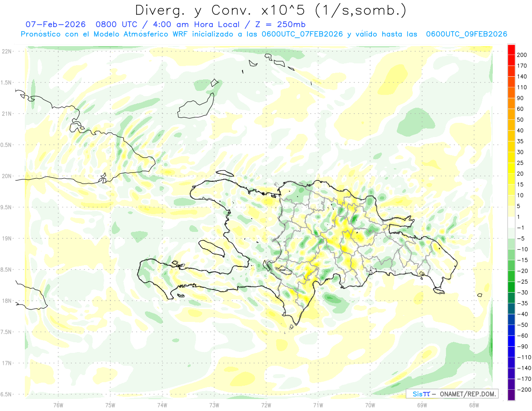The width and height of the screenshot is (532, 411).
Task: Click the '-35' value on the color scale
Action: click(524, 303)
